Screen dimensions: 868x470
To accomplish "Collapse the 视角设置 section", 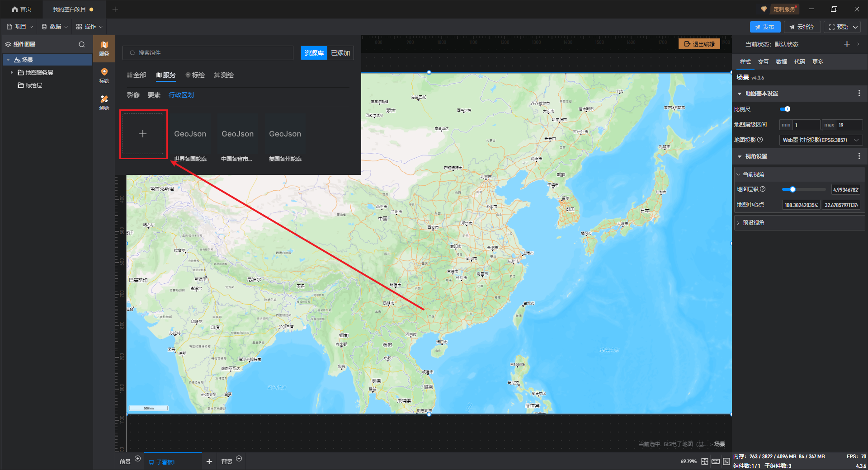I will [x=740, y=156].
